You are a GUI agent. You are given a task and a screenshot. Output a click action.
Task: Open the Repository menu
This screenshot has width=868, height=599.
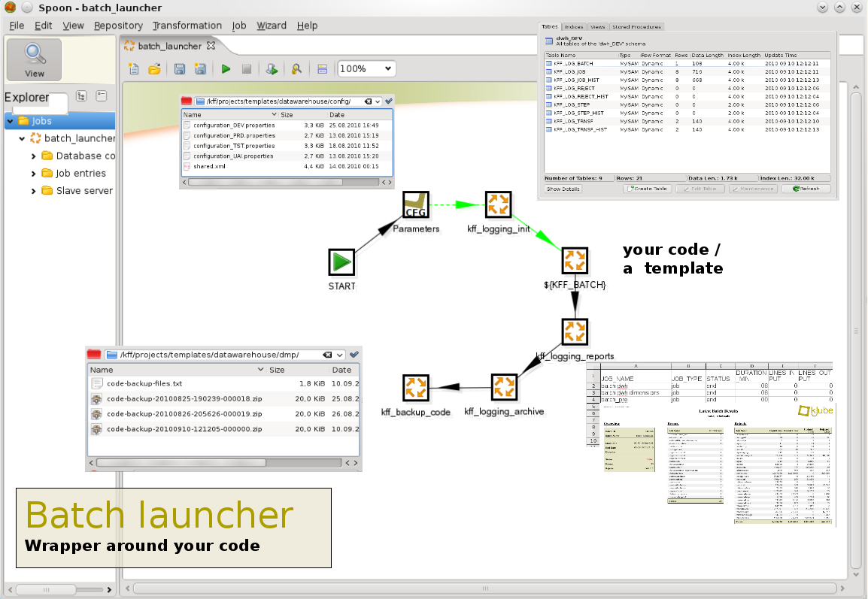pyautogui.click(x=118, y=26)
